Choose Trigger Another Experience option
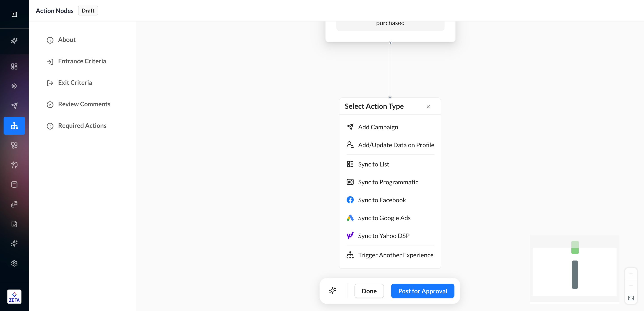Screen dimensions: 644x311 (x=396, y=255)
